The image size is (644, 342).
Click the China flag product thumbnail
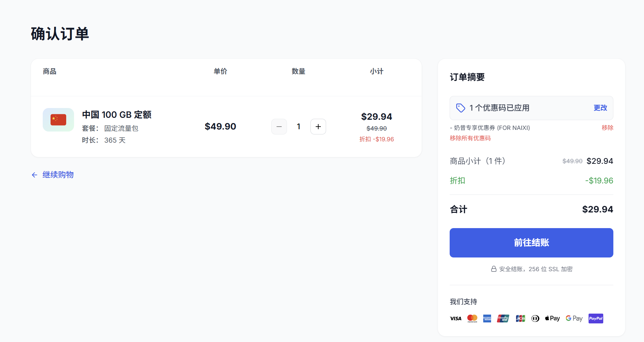(x=58, y=120)
